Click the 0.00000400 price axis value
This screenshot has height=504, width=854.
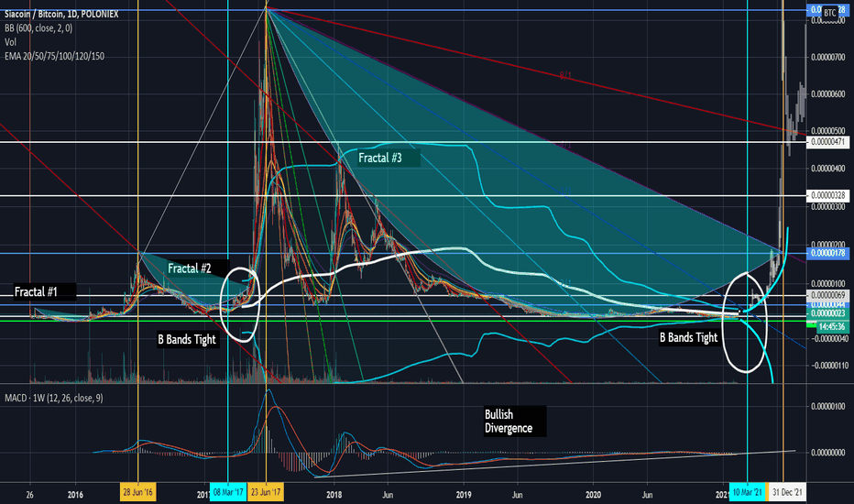827,169
